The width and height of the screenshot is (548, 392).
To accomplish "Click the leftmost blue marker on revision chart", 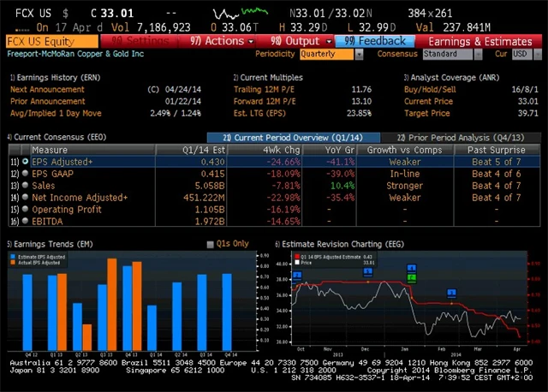I will [296, 276].
